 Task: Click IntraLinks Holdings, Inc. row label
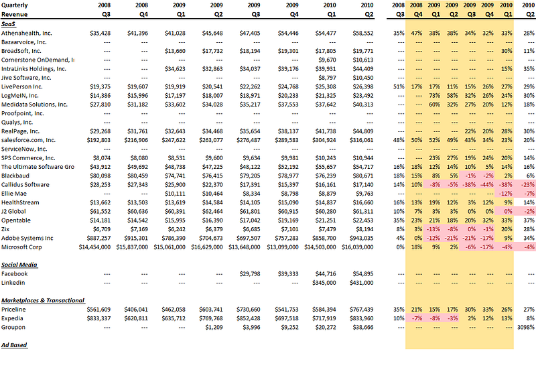[x=33, y=69]
